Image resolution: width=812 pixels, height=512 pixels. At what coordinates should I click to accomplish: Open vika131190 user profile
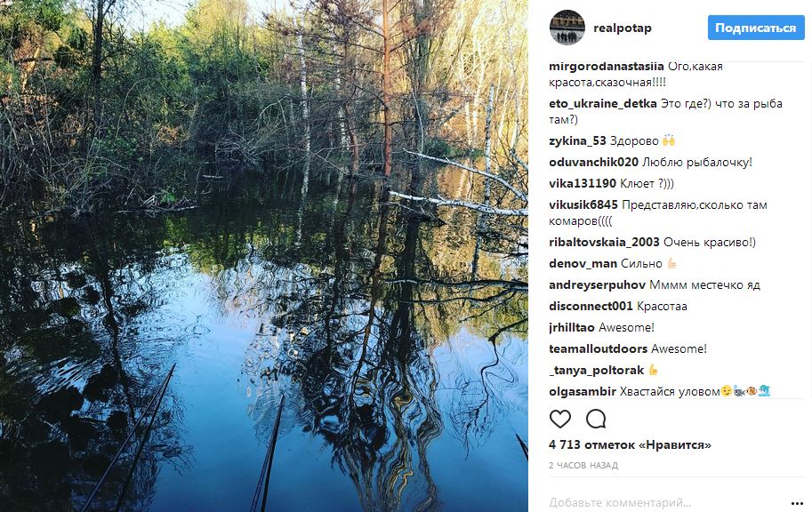coord(583,183)
